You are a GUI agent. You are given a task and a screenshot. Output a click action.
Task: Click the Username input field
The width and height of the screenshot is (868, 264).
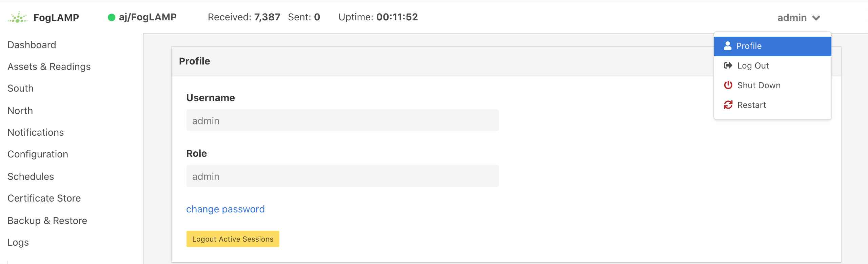coord(342,120)
